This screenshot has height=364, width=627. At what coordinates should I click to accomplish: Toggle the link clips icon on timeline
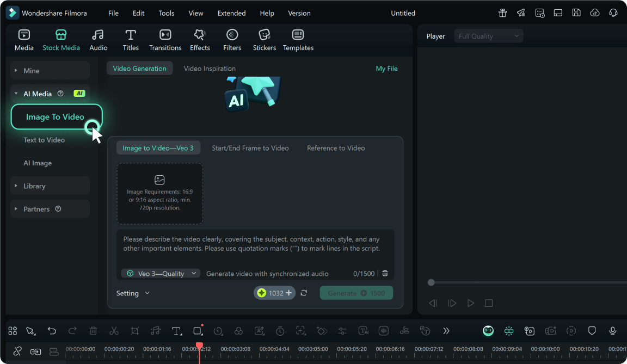pos(35,351)
